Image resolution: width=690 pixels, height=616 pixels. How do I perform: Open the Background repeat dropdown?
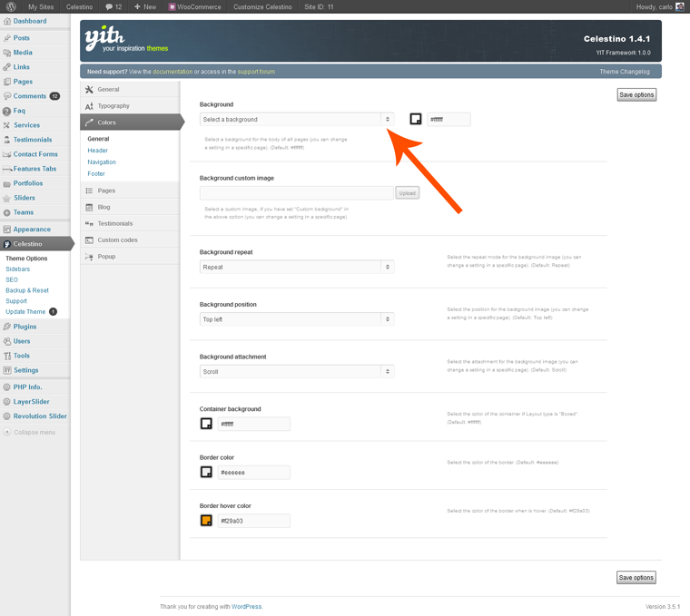(297, 267)
